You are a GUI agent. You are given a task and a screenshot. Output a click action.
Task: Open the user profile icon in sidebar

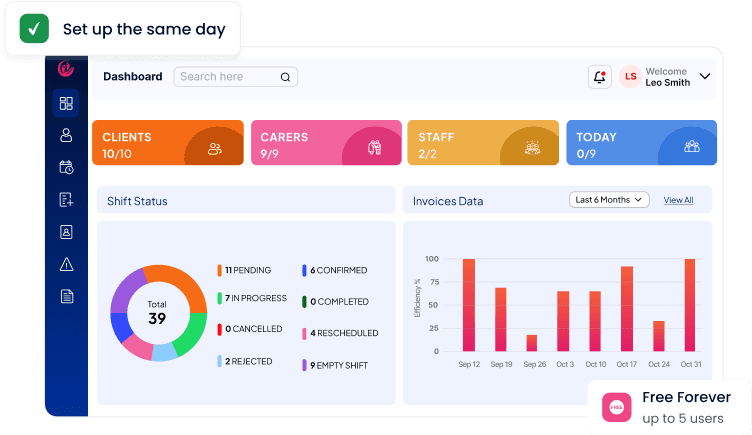(x=66, y=135)
